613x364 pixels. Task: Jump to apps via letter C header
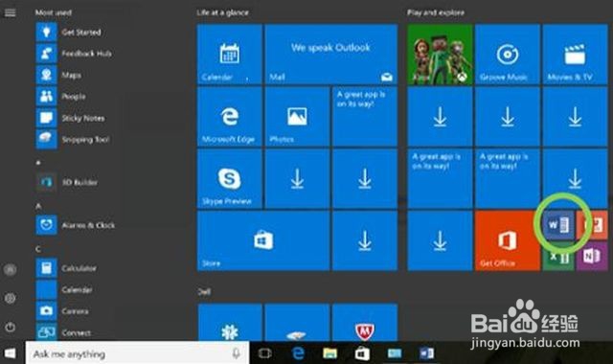coord(38,249)
